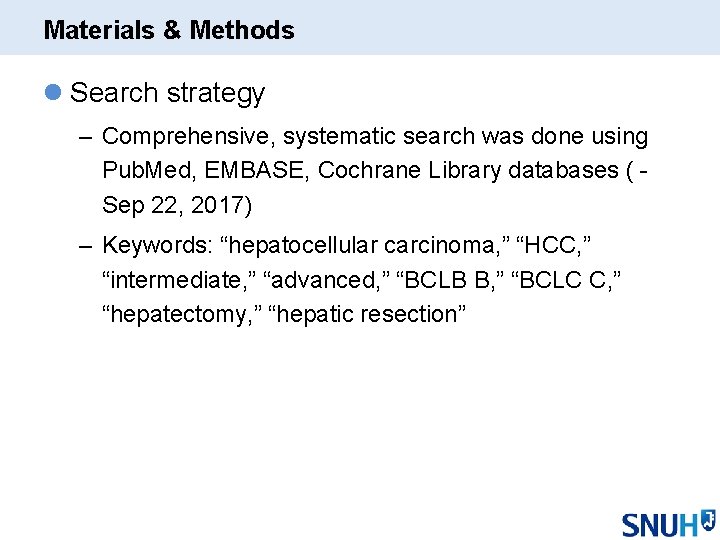Click the dash before "Keywords"
The width and height of the screenshot is (720, 540).
(85, 245)
